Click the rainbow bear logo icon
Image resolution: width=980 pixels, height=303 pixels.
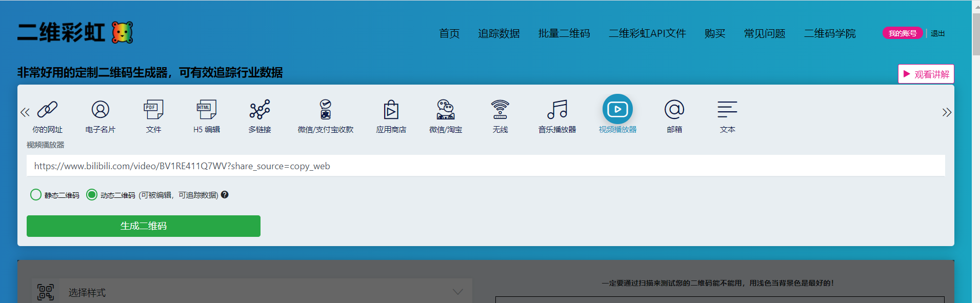123,32
